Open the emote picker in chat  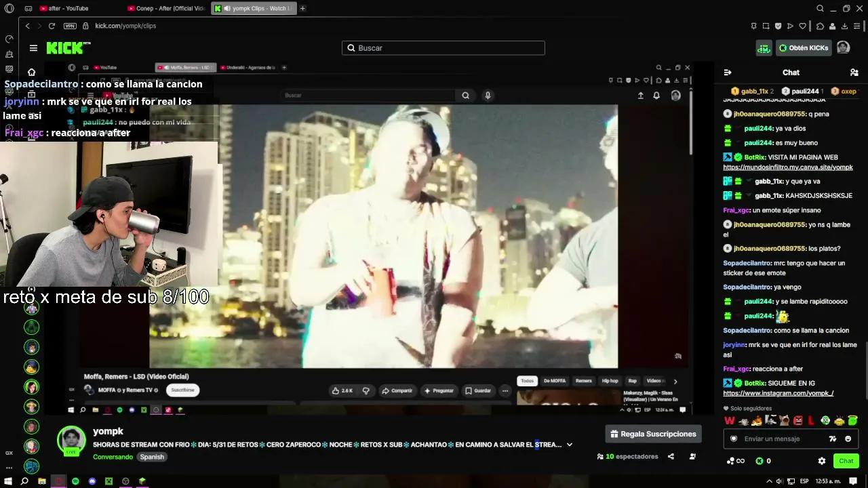click(x=848, y=439)
